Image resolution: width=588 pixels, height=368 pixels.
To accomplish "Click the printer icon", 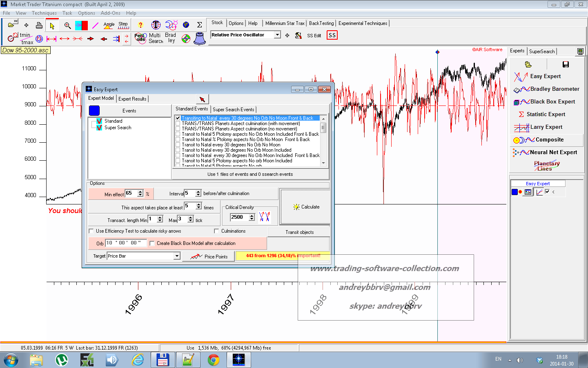I will 39,26.
